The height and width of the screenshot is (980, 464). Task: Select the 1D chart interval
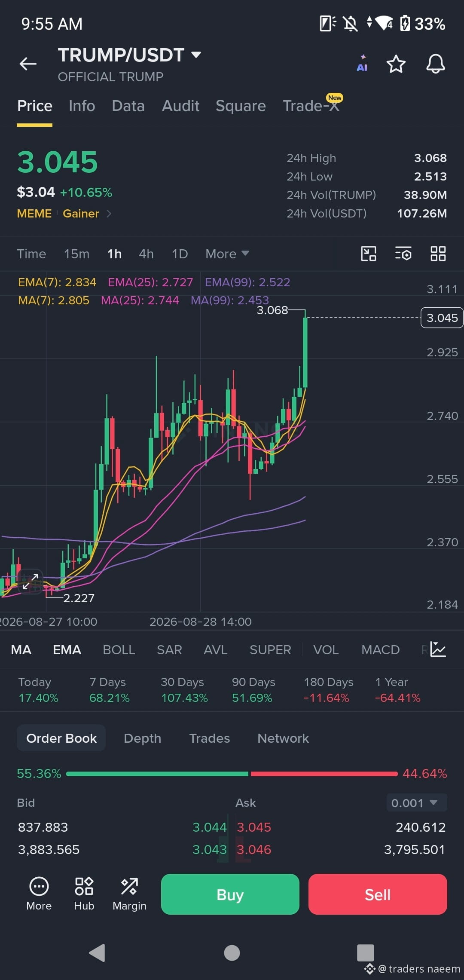click(x=180, y=254)
